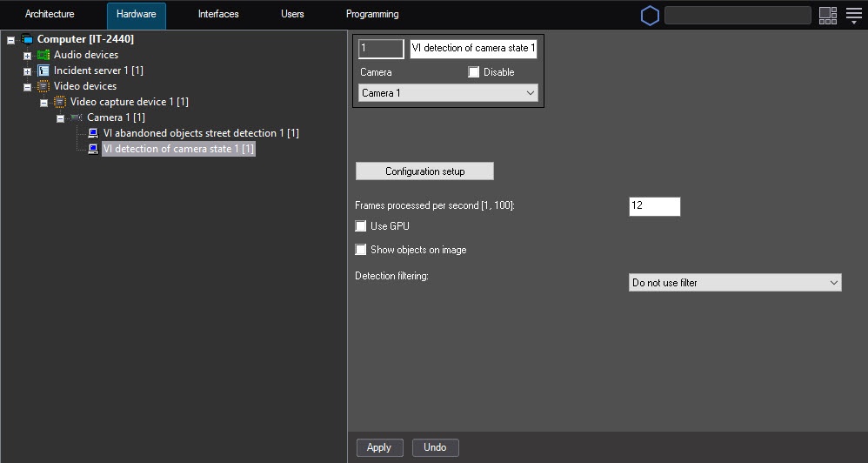The width and height of the screenshot is (868, 463).
Task: Click the Camera 1 icon in the tree
Action: point(77,117)
